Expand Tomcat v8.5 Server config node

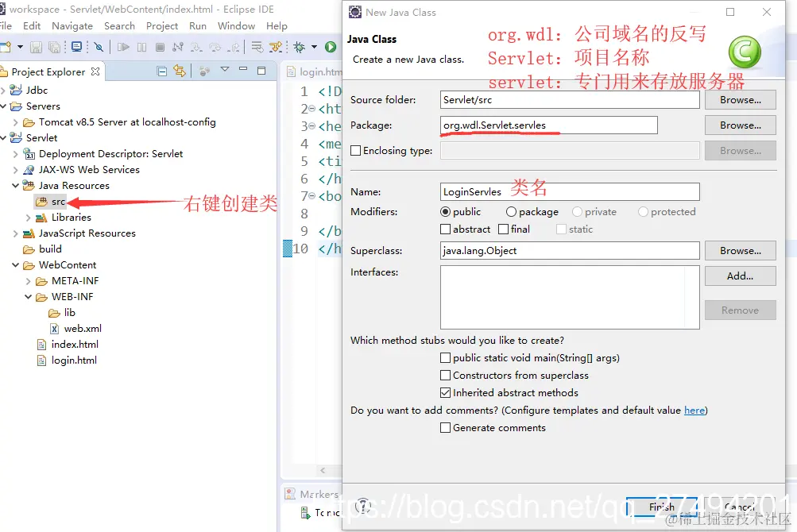coord(15,122)
